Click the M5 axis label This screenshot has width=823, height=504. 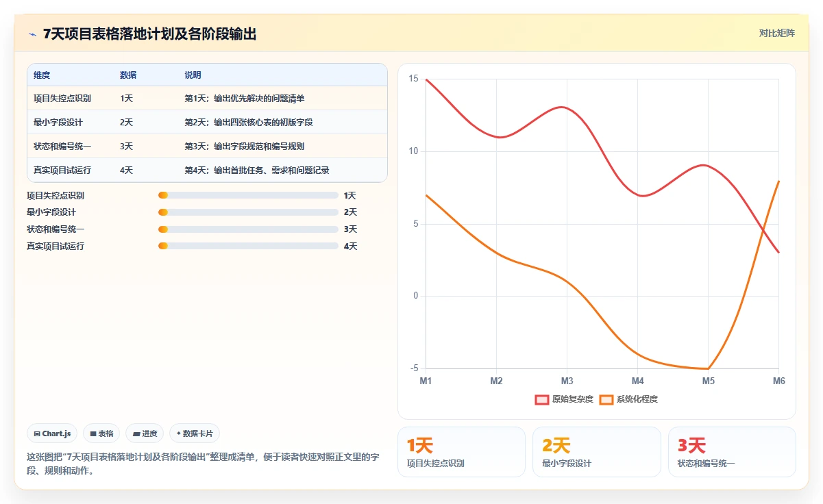coord(709,381)
